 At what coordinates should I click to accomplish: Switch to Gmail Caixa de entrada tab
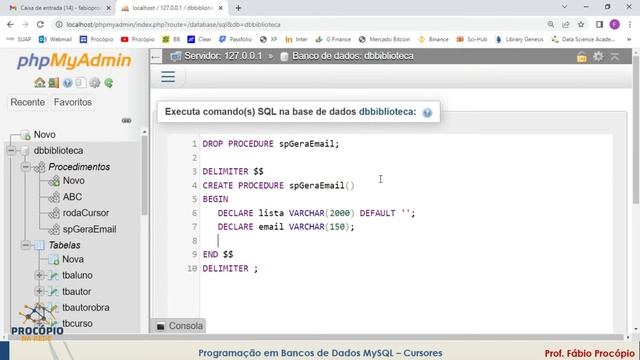[x=59, y=8]
